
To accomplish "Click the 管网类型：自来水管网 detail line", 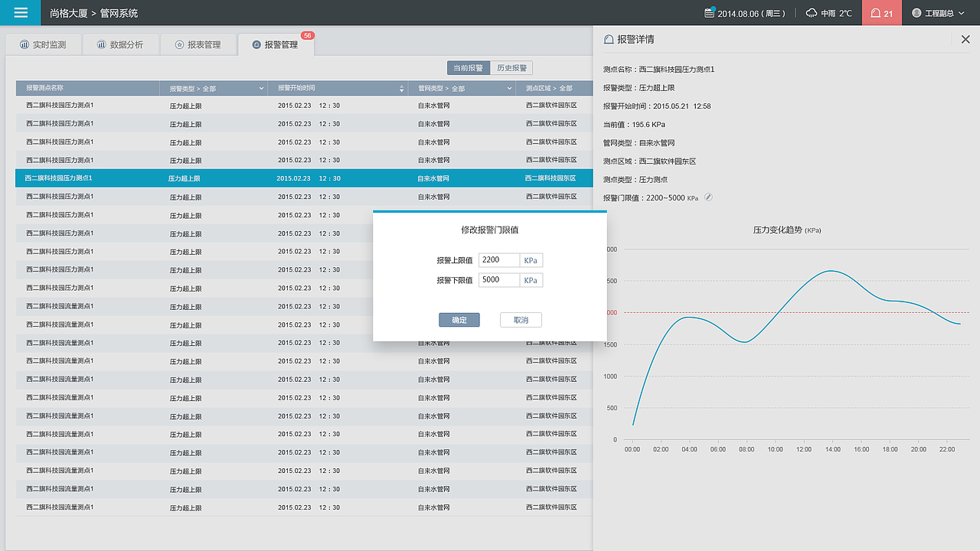I will point(639,143).
